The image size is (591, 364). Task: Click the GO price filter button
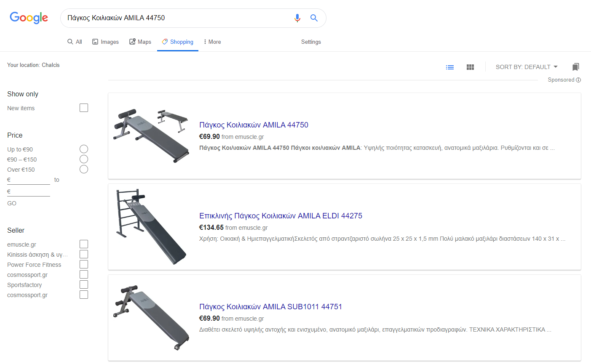pyautogui.click(x=12, y=203)
